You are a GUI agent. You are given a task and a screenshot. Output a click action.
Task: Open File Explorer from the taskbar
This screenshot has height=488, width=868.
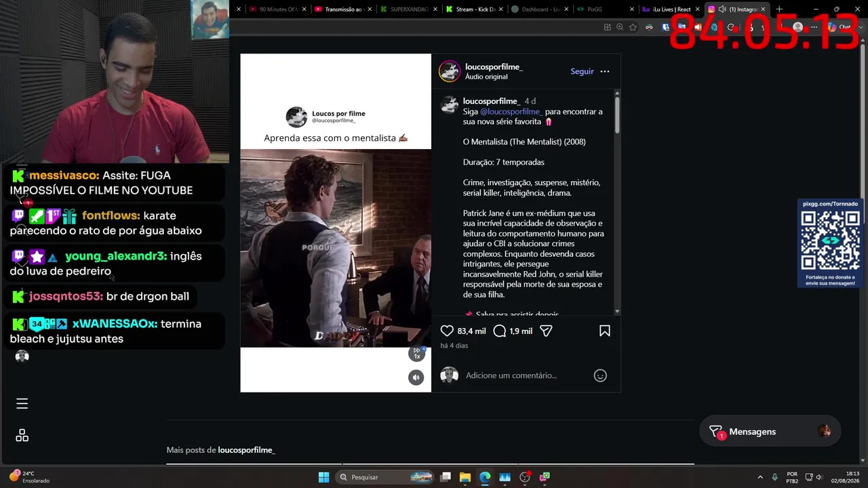(x=465, y=477)
